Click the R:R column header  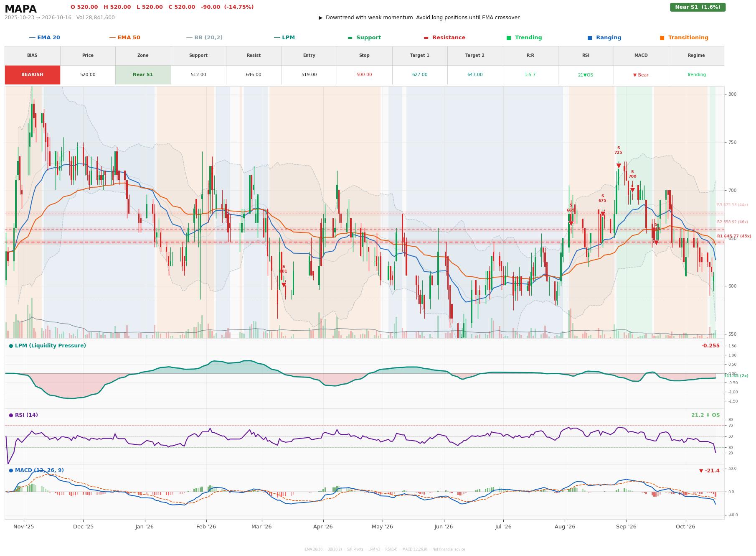click(x=530, y=56)
